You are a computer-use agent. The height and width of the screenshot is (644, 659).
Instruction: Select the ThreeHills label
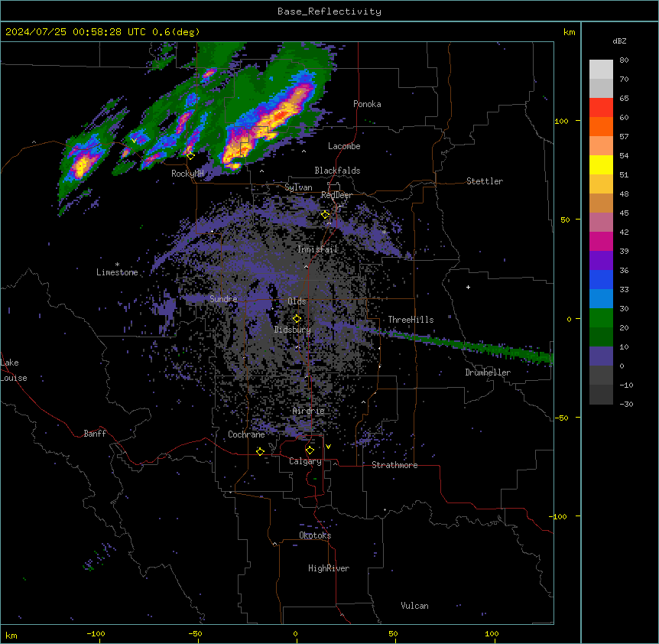tap(411, 320)
